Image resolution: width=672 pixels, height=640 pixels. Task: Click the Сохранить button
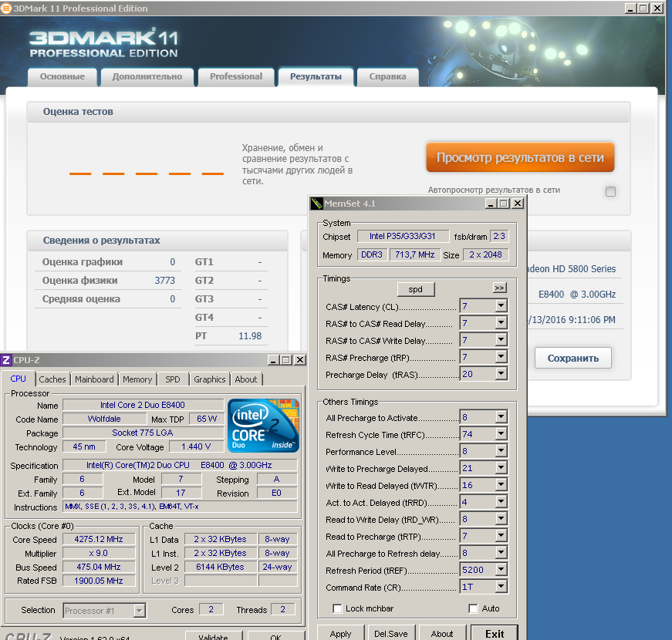tap(573, 358)
